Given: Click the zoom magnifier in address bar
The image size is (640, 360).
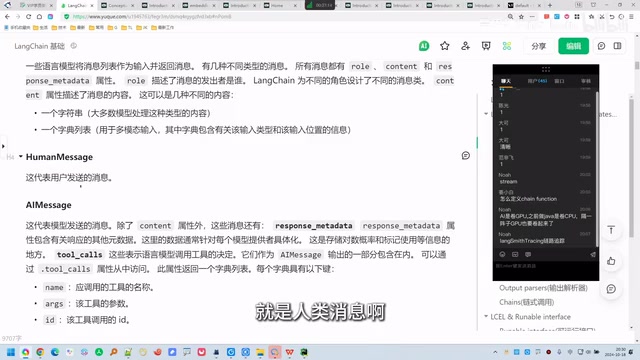Looking at the screenshot, I should [510, 17].
